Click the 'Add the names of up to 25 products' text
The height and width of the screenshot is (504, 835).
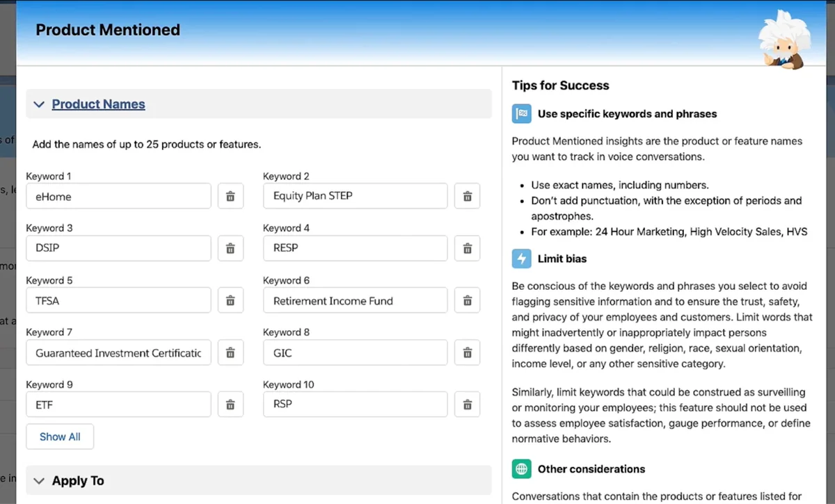click(147, 145)
